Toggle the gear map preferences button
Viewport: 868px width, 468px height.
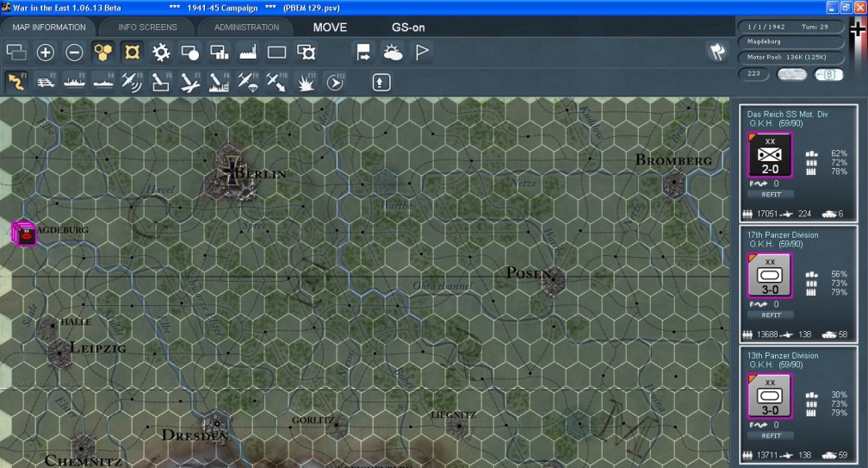click(x=161, y=52)
